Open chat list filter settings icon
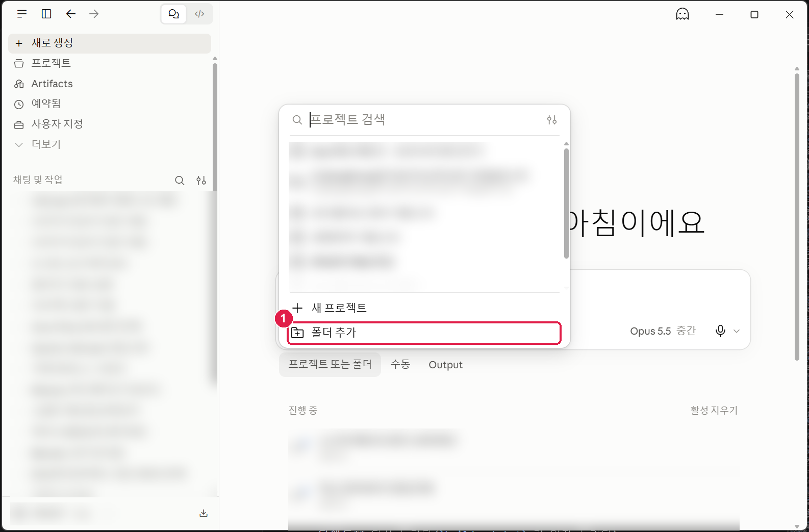809x532 pixels. coord(201,180)
